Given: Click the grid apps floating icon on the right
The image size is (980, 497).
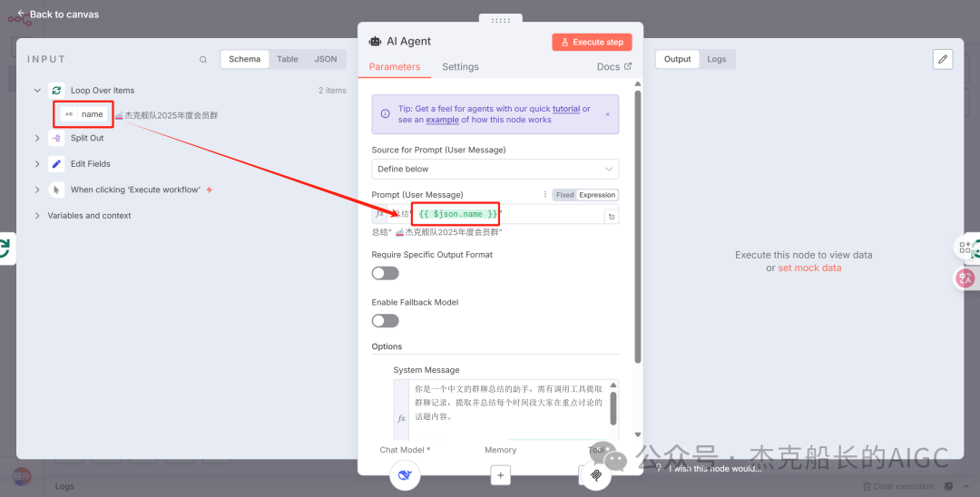Looking at the screenshot, I should coord(965,247).
